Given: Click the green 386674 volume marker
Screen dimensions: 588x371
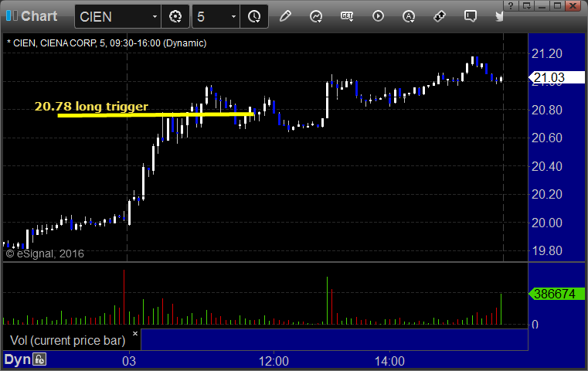Looking at the screenshot, I should (x=556, y=294).
